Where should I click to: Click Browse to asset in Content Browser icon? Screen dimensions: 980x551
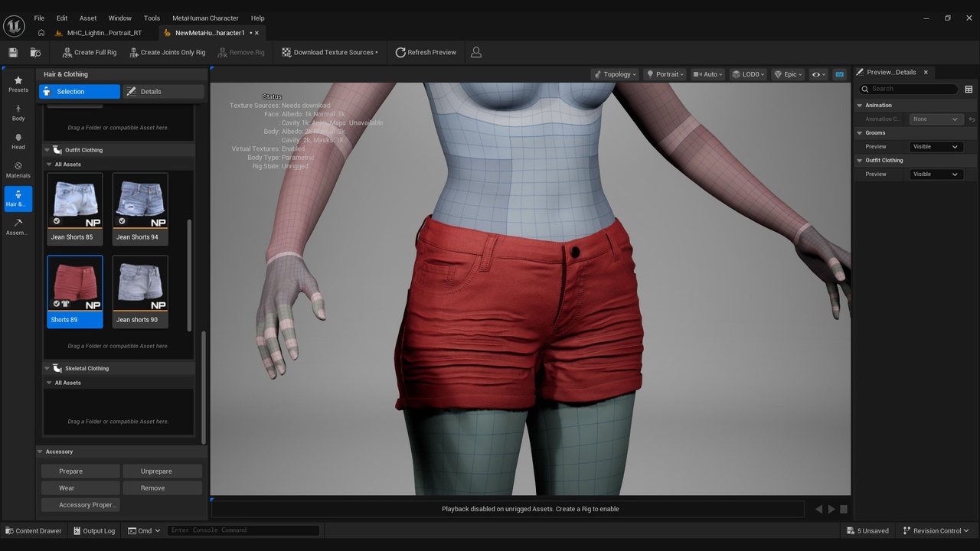pos(35,52)
